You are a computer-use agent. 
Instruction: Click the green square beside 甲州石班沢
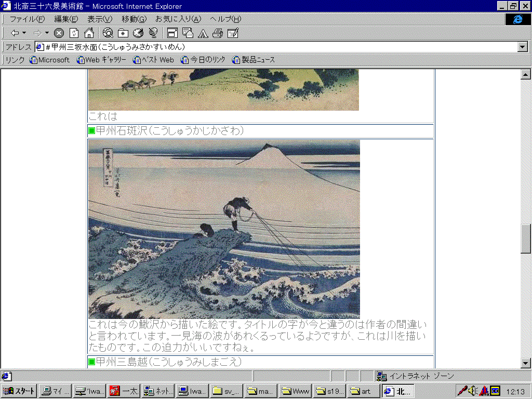coord(91,130)
